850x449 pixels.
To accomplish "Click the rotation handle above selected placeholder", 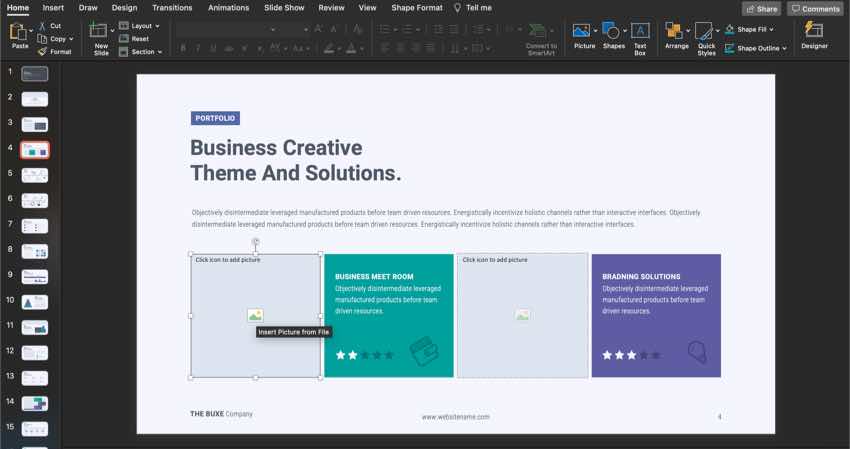I will (x=256, y=242).
